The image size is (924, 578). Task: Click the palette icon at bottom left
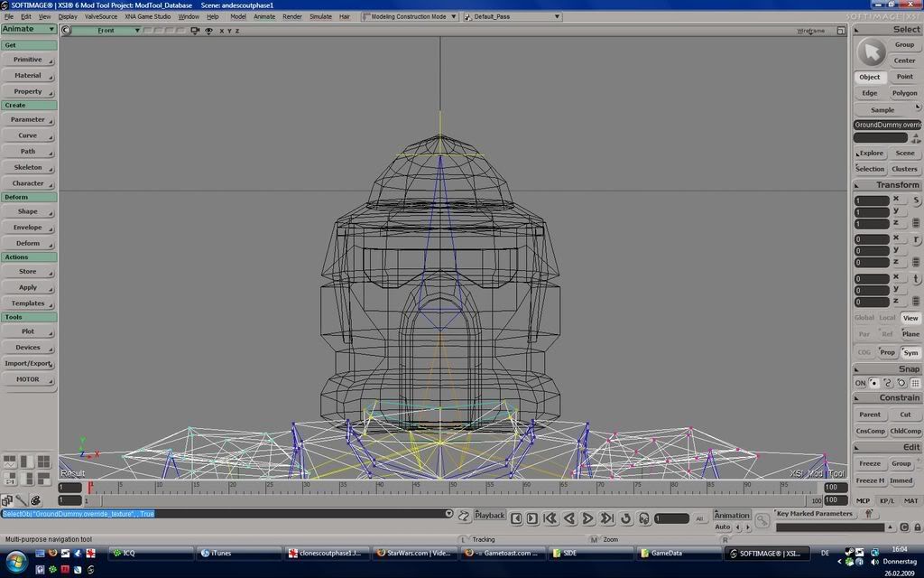pos(35,500)
